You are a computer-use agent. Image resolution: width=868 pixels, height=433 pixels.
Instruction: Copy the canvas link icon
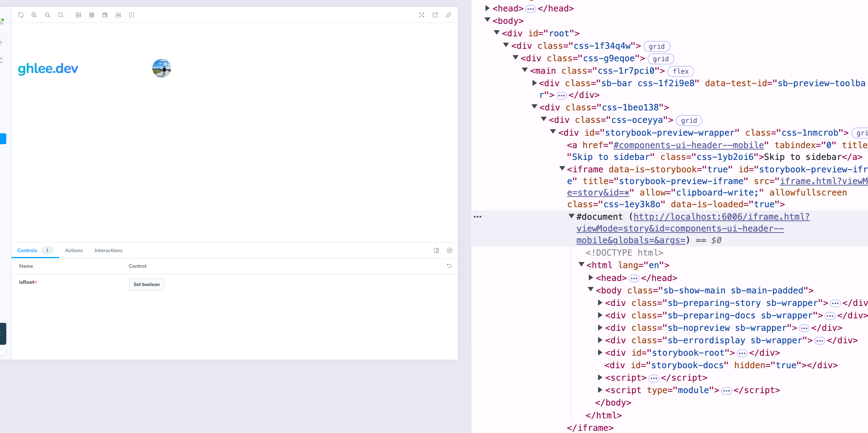pos(448,15)
